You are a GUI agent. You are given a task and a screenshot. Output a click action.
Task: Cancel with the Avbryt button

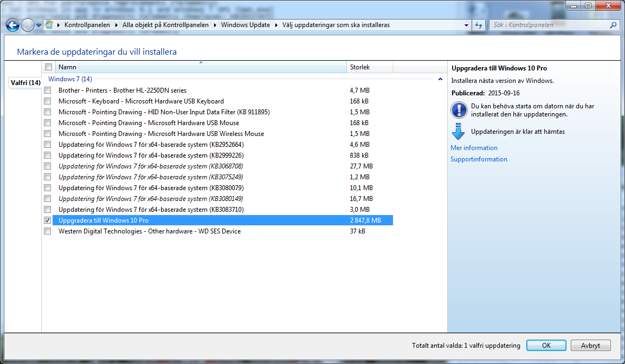coord(590,345)
